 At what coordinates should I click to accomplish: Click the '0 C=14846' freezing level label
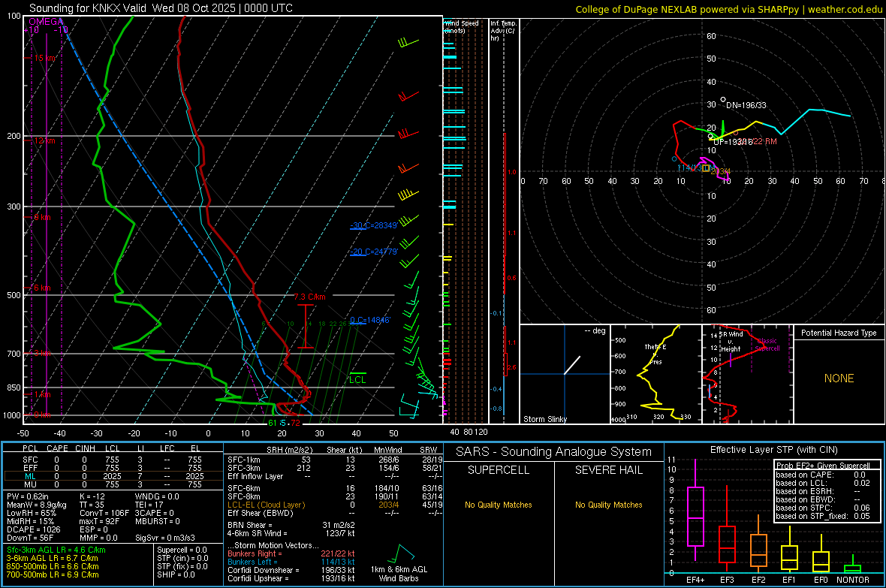pos(370,320)
